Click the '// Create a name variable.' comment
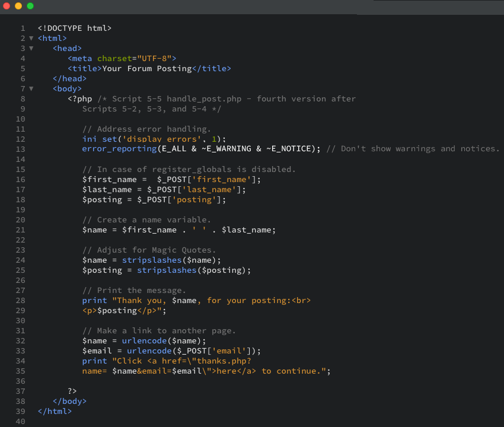504x427 pixels. coord(146,219)
